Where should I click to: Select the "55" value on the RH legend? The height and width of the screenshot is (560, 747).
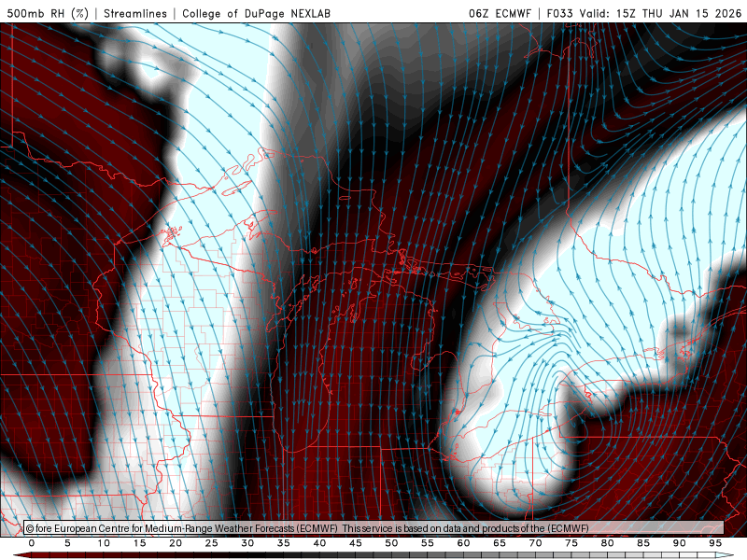tap(428, 543)
